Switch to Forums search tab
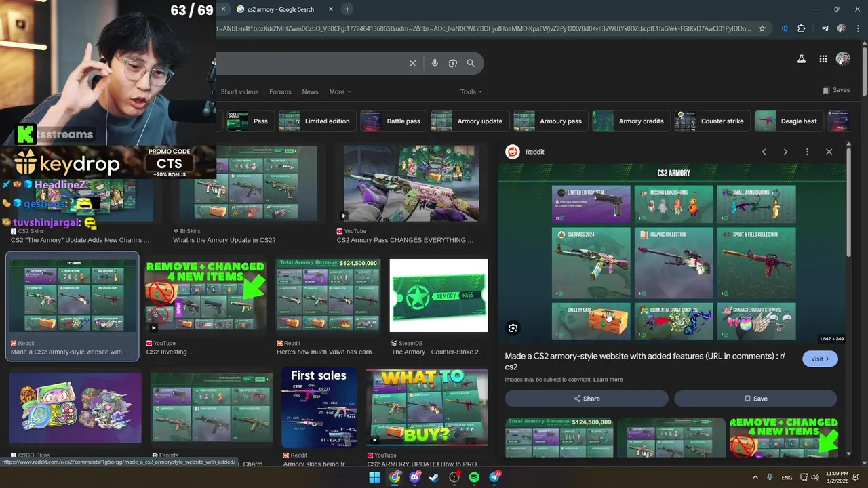868x488 pixels. [x=280, y=91]
